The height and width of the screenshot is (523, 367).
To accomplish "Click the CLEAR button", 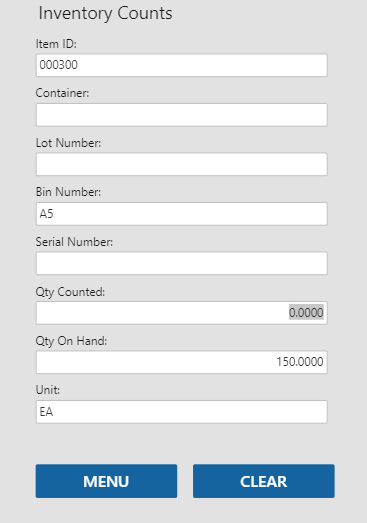I will coord(264,481).
